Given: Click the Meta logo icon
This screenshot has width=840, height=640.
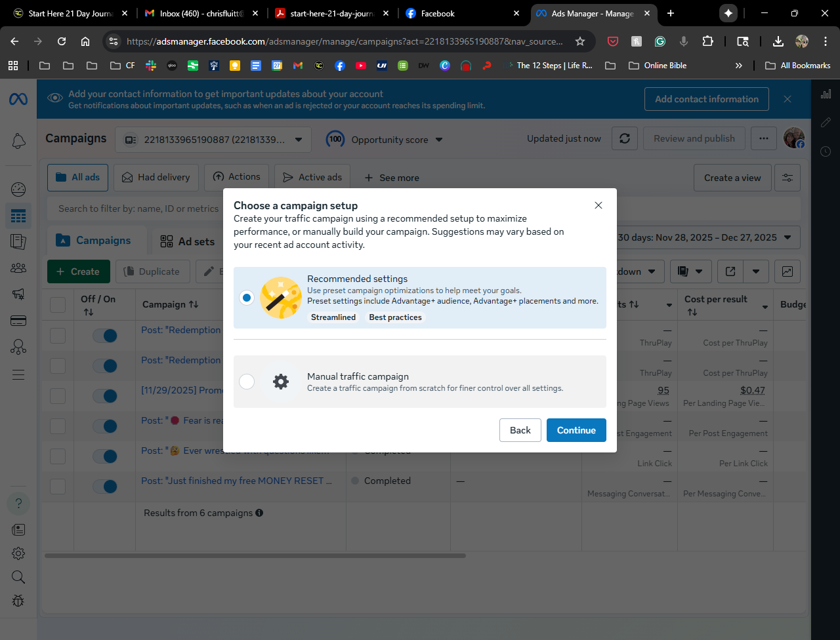Looking at the screenshot, I should pyautogui.click(x=18, y=100).
